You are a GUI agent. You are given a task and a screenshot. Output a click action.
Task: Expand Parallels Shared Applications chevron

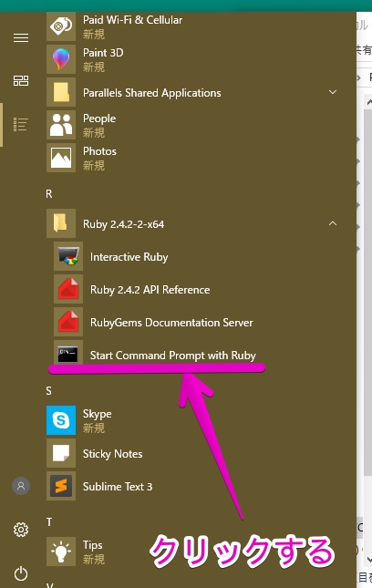tap(333, 92)
